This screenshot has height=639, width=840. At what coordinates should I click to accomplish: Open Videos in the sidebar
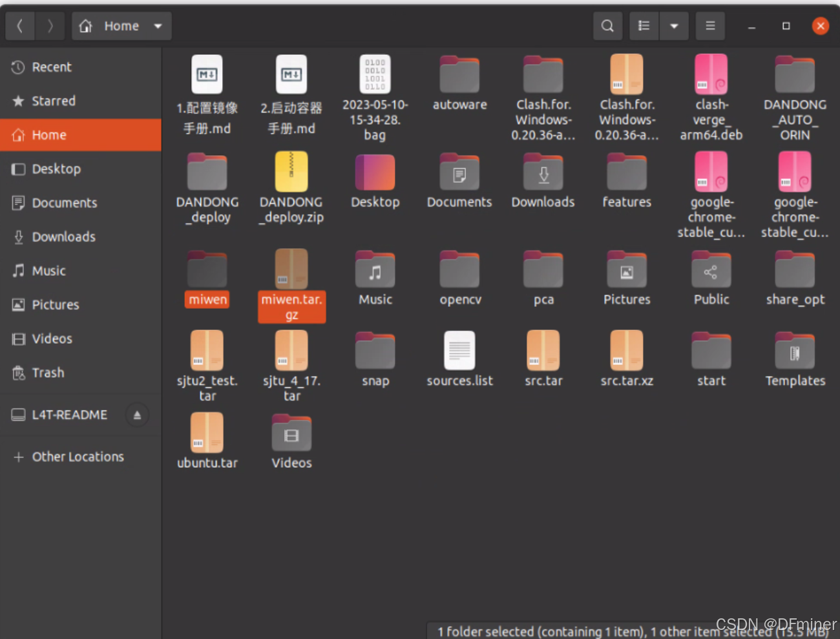81,339
